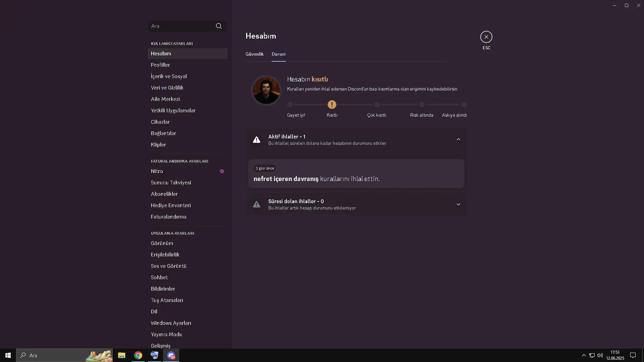This screenshot has width=644, height=362.
Task: Open Bildirimler notification settings
Action: tap(187, 289)
